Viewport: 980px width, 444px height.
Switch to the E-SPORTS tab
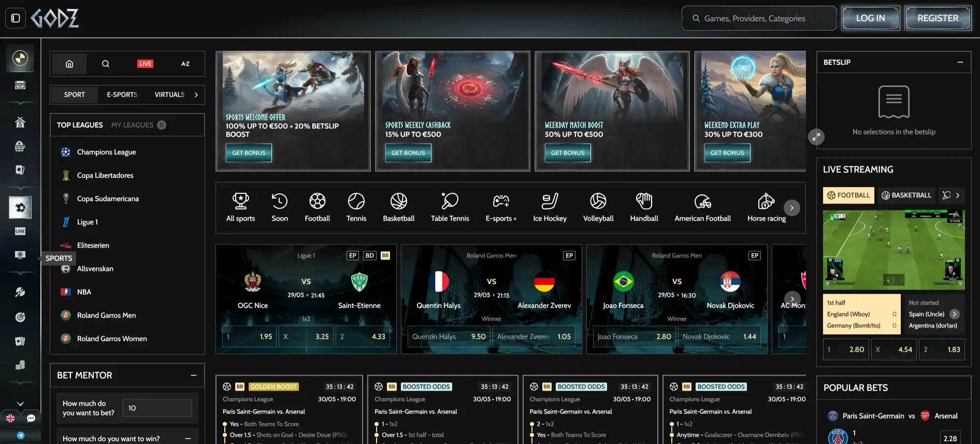click(x=122, y=95)
